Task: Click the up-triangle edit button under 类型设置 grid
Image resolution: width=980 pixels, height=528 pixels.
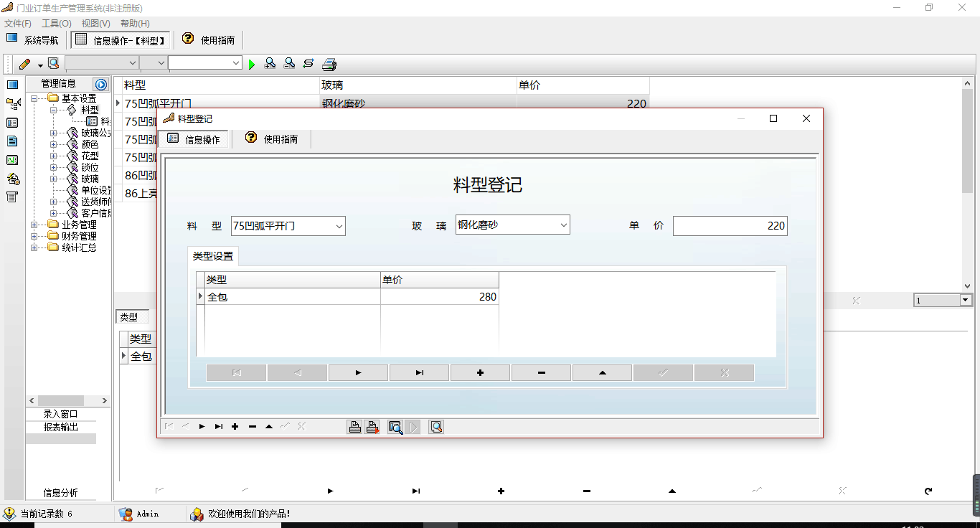Action: 602,373
